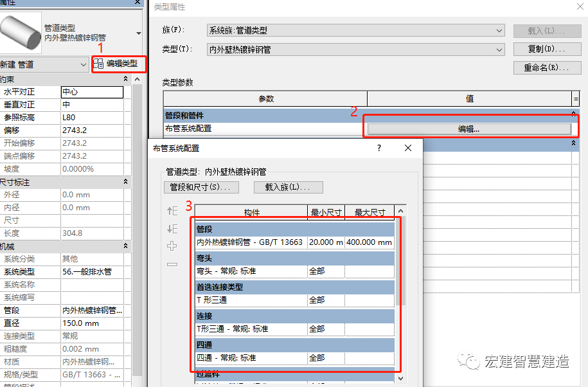The image size is (588, 387).
Task: Select the 弯头 - 常规: 标准 row
Action: 251,271
